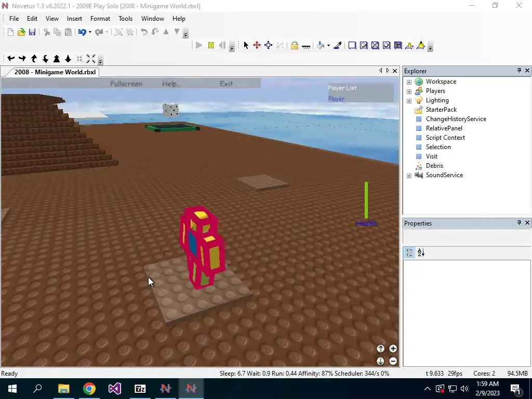Redo the last action
532x399 pixels.
point(99,32)
